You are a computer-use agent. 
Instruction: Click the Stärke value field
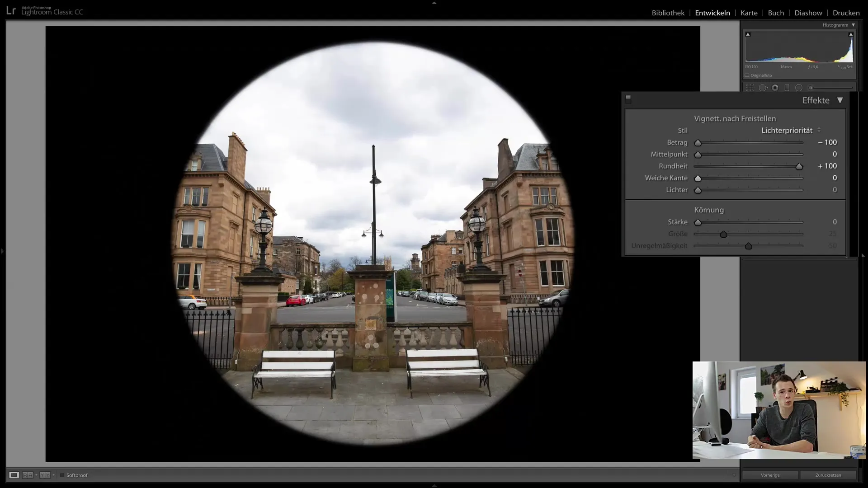click(x=835, y=222)
